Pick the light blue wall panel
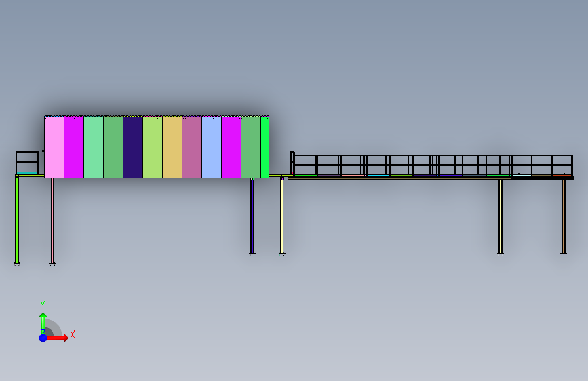This screenshot has width=588, height=381. pos(212,147)
